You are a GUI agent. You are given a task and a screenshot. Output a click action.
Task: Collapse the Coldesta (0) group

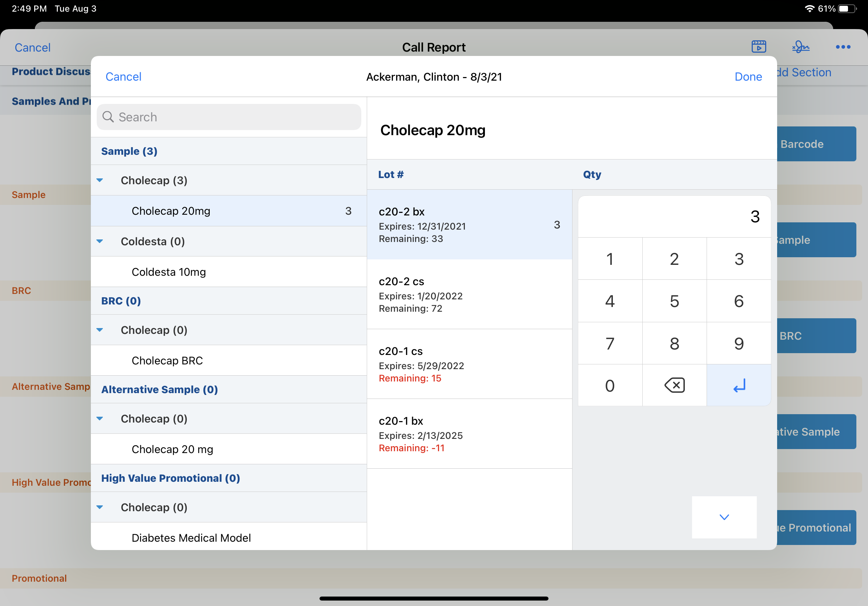click(x=100, y=241)
